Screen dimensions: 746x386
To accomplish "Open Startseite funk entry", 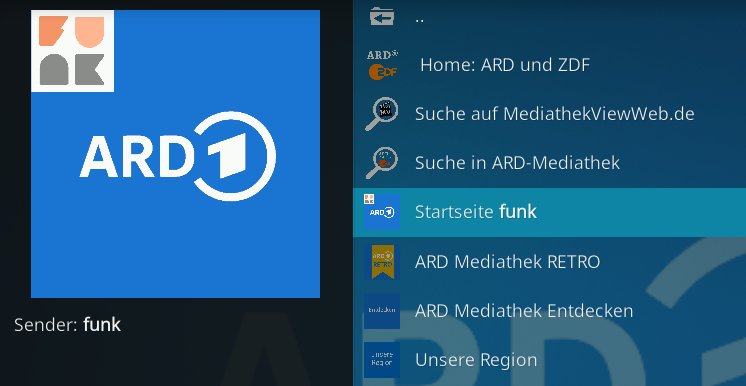I will pos(550,212).
